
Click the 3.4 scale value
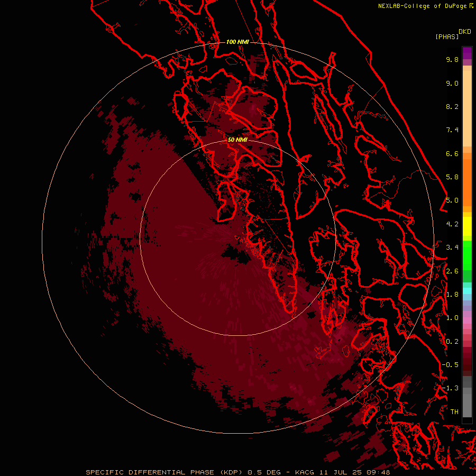[452, 248]
